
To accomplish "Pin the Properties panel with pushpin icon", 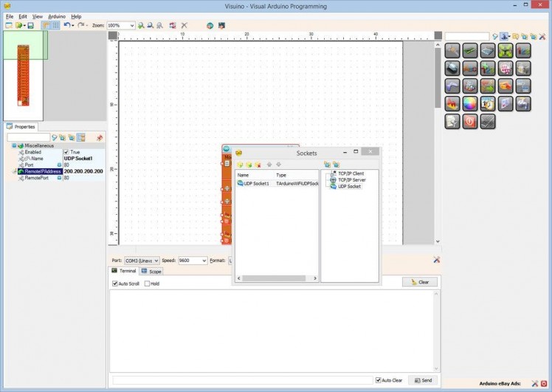I will tap(100, 137).
